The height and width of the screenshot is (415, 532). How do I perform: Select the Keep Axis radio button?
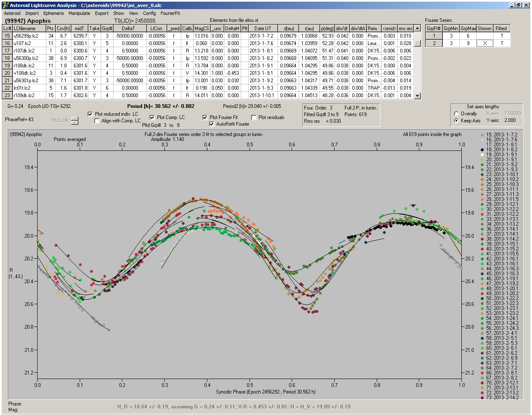click(x=456, y=121)
